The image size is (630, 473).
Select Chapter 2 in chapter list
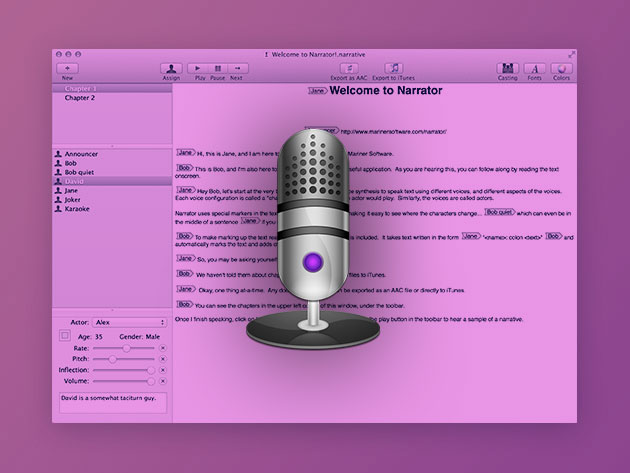[112, 98]
